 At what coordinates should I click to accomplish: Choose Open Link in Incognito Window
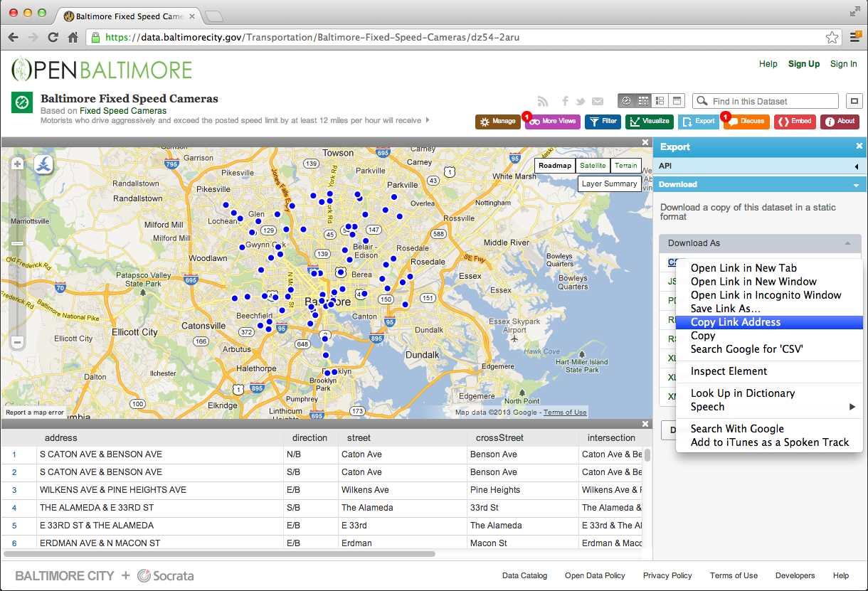tap(769, 295)
